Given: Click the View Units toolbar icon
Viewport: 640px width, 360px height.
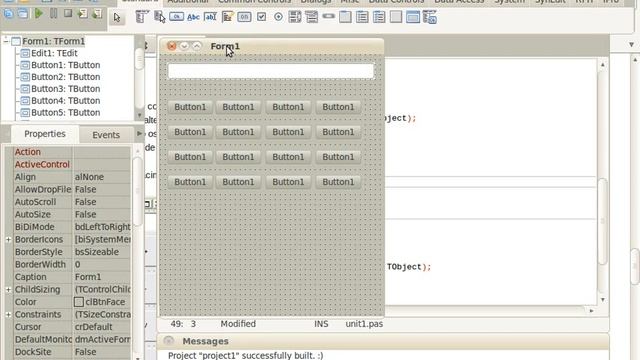Looking at the screenshot, I should (x=9, y=13).
